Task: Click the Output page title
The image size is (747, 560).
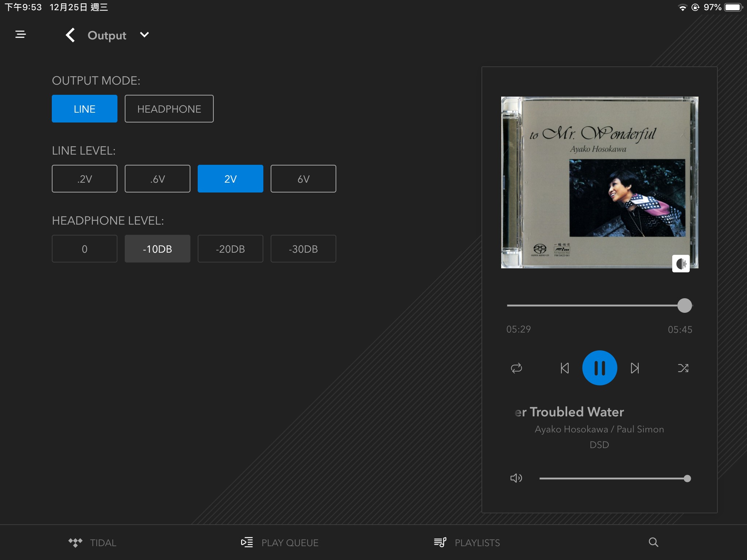Action: (107, 35)
